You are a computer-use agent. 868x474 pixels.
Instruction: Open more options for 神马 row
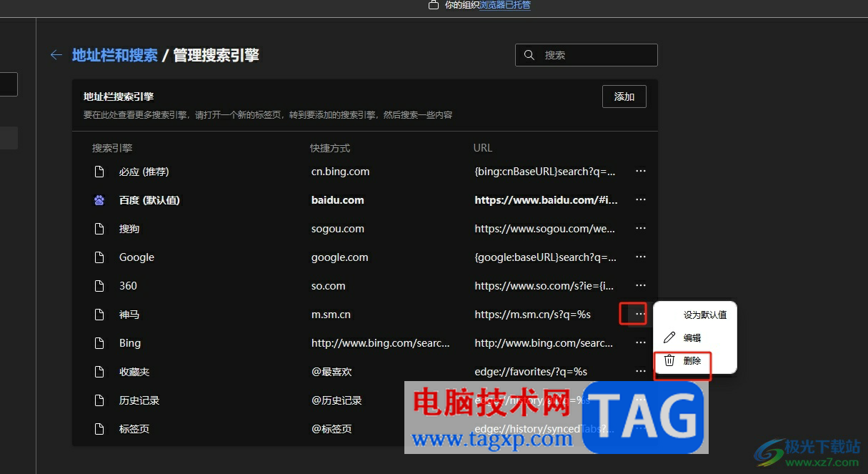point(640,315)
